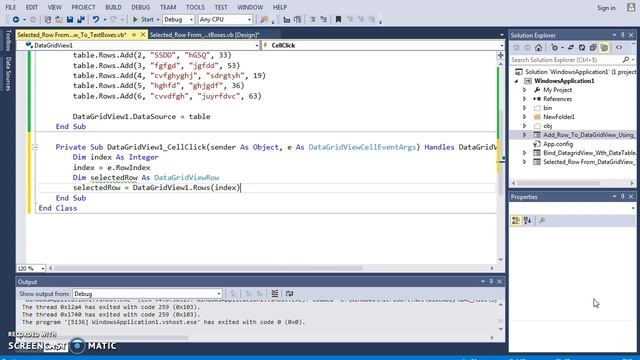Viewport: 640px width, 360px height.
Task: Click the Solution Explorer search magnifier icon
Action: (x=626, y=60)
